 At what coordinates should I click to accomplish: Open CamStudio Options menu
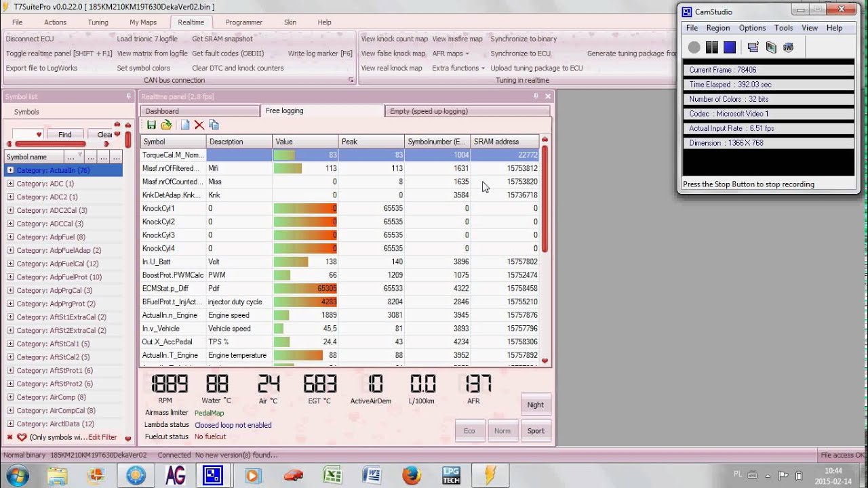pyautogui.click(x=752, y=28)
